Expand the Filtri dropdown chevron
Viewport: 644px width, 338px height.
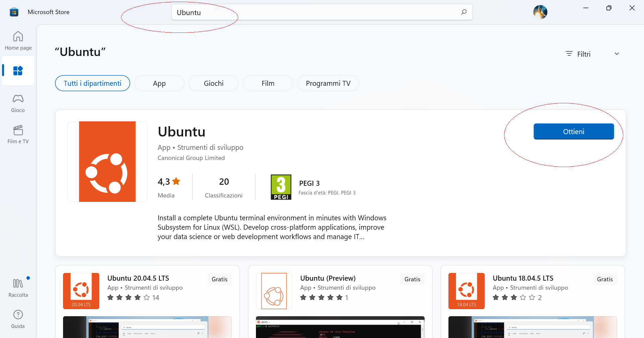(617, 54)
